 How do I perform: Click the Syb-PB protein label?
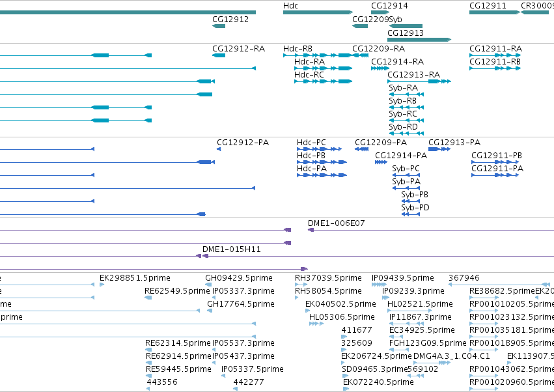click(x=415, y=195)
